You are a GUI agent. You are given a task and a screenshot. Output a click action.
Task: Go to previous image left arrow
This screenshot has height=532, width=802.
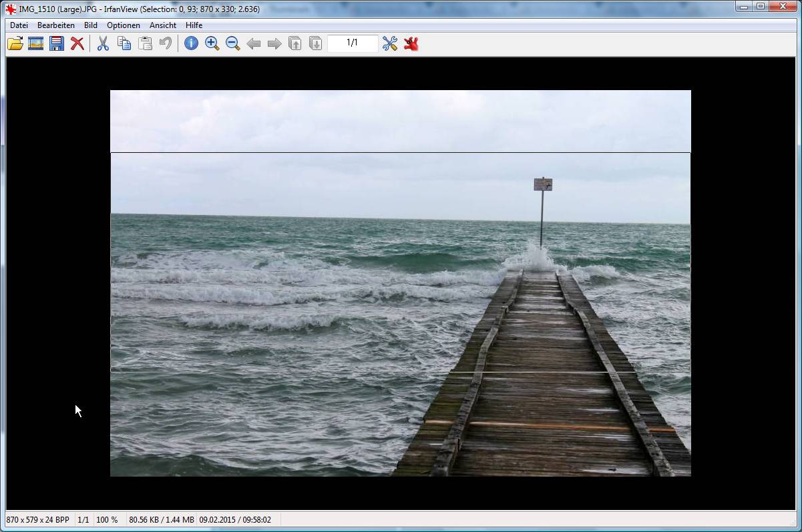pyautogui.click(x=254, y=43)
